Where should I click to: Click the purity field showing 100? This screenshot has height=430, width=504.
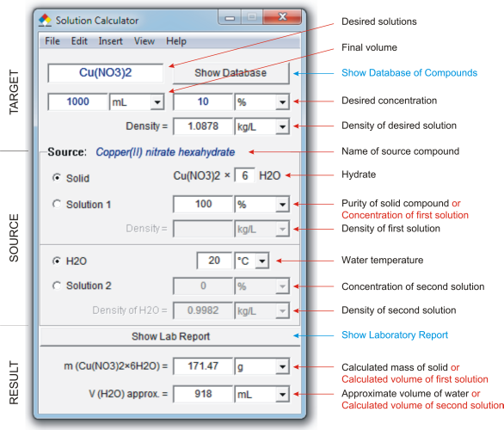click(203, 204)
